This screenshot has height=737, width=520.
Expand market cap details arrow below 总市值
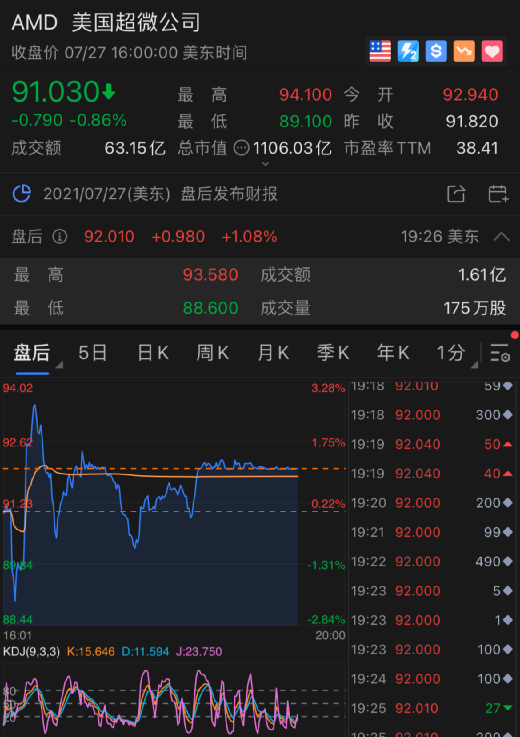tap(265, 164)
